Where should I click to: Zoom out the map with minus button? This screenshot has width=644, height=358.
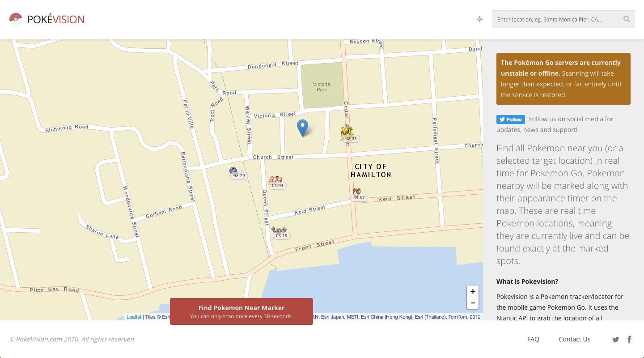(473, 303)
